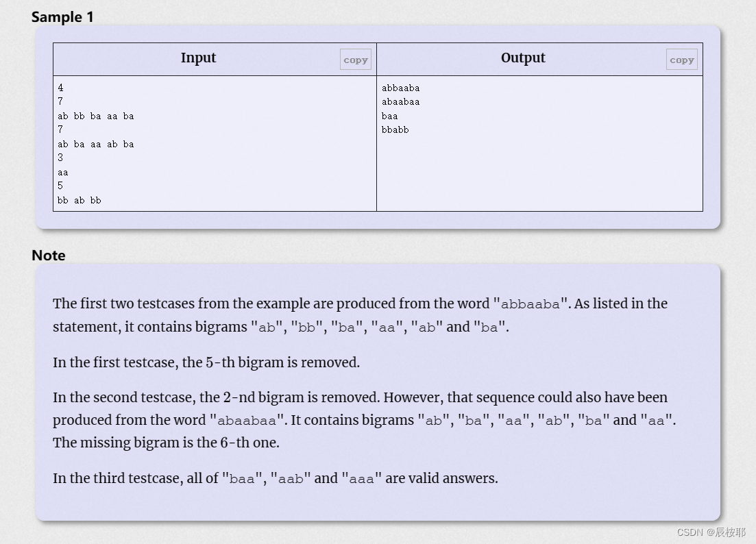Click the input line "ab bb ba aa ba"

[96, 116]
